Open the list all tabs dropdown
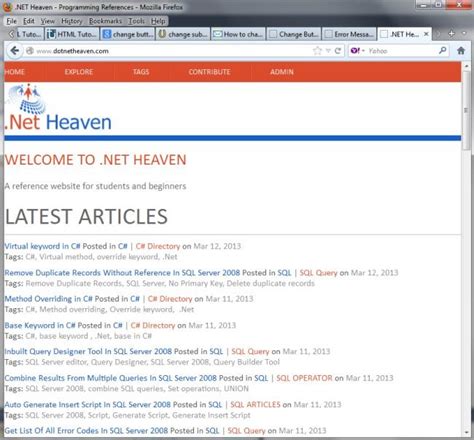This screenshot has height=440, width=474. [464, 33]
